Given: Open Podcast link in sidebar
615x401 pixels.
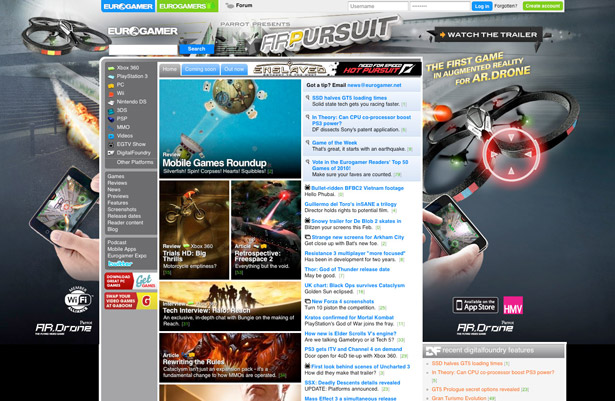Looking at the screenshot, I should click(x=117, y=242).
